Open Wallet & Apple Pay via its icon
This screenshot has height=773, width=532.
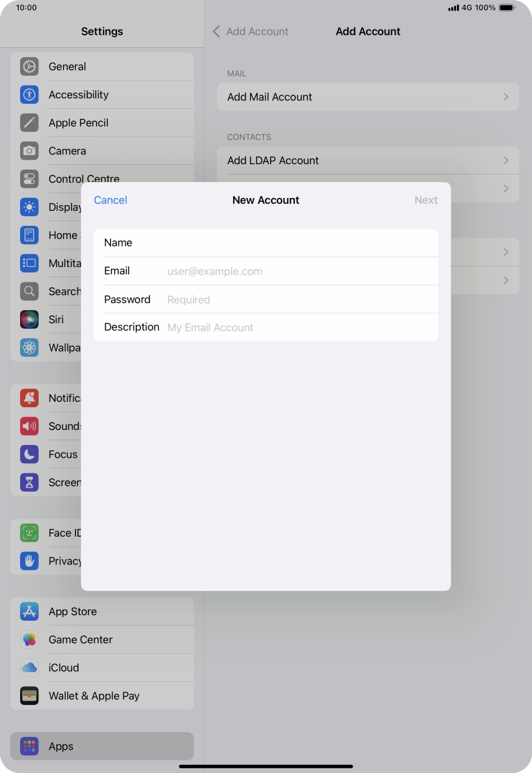pos(29,696)
